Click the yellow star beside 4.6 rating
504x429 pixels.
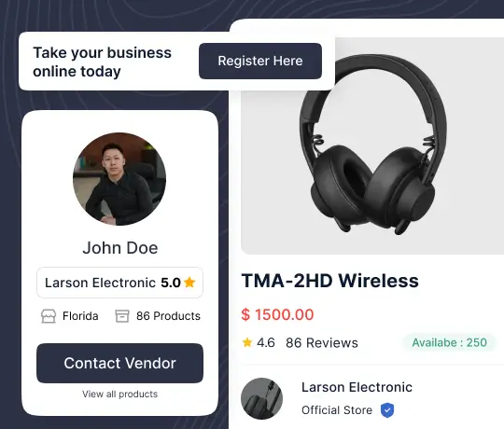[x=247, y=342]
